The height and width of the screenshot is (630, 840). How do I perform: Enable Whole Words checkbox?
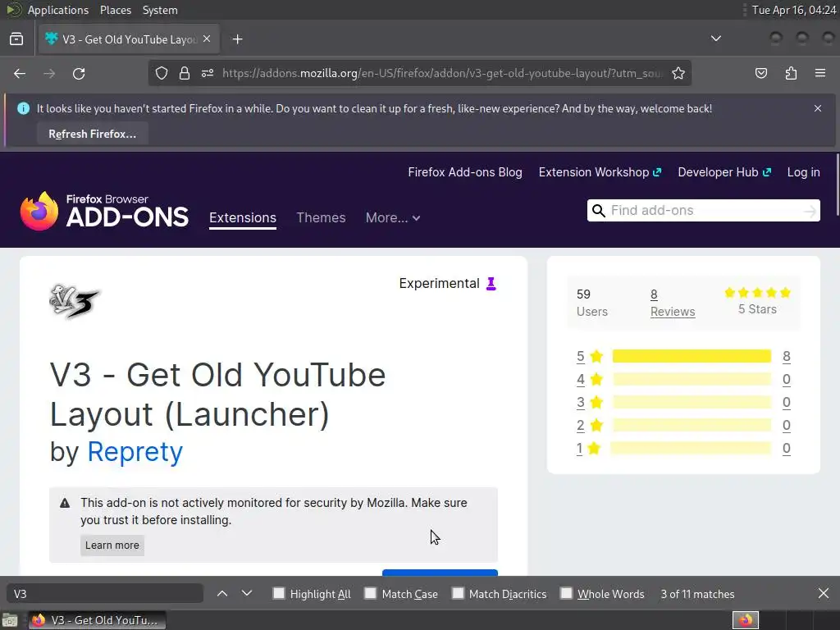tap(566, 593)
